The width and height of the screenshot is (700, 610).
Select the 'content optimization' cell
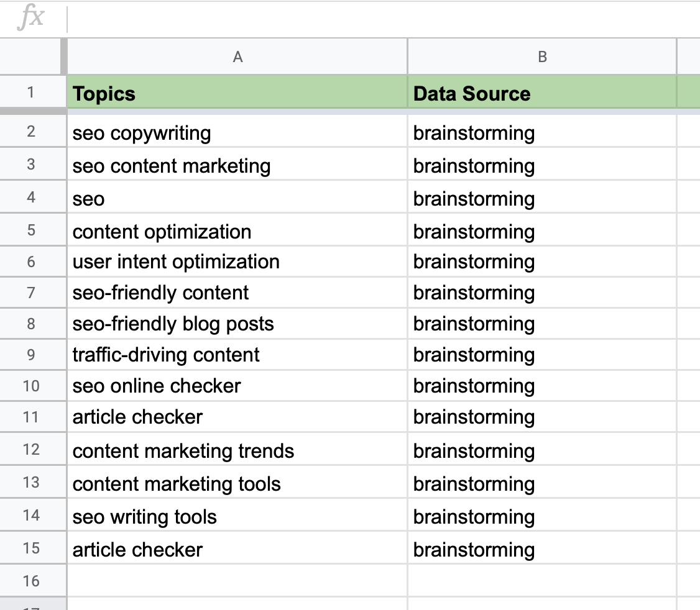(237, 231)
